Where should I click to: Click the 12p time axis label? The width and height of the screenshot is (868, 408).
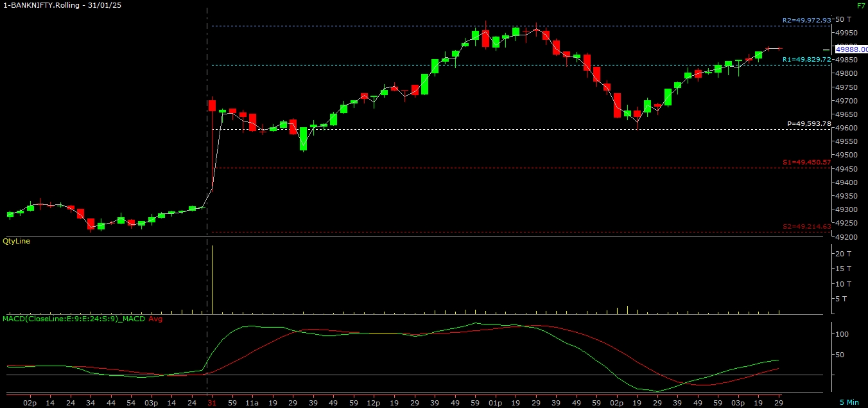372,402
